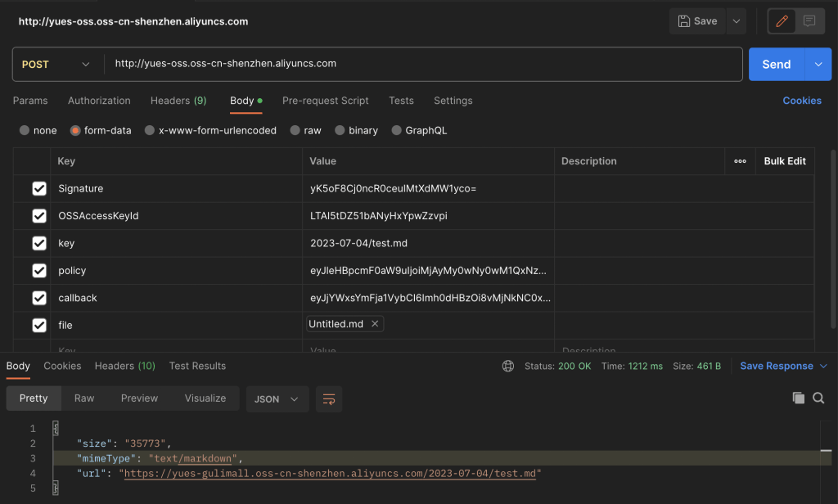Open the comments icon
This screenshot has height=504, width=838.
point(809,21)
